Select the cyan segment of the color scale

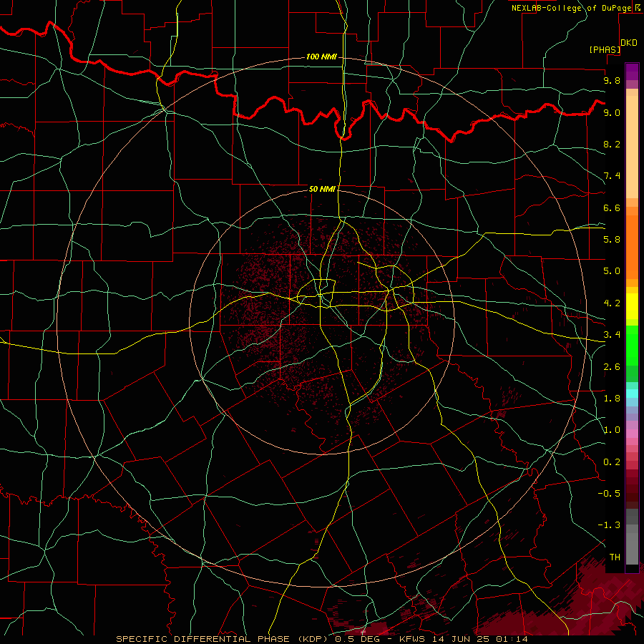632,394
